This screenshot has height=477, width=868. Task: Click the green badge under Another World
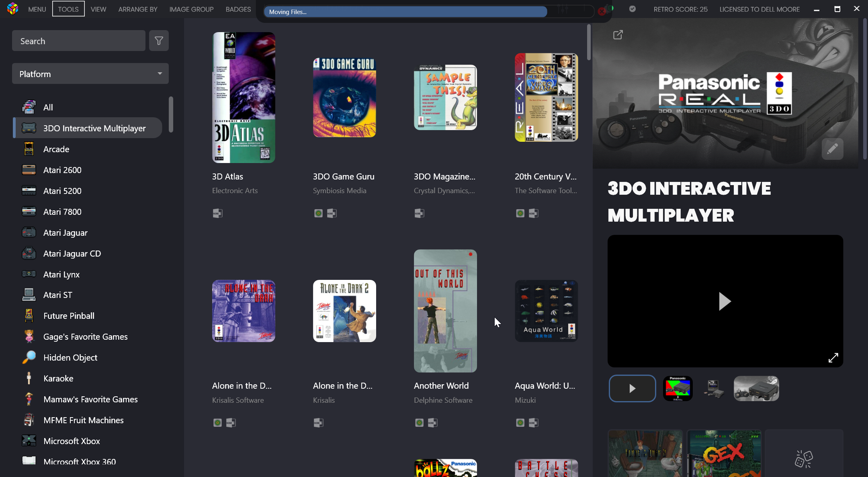coord(419,422)
